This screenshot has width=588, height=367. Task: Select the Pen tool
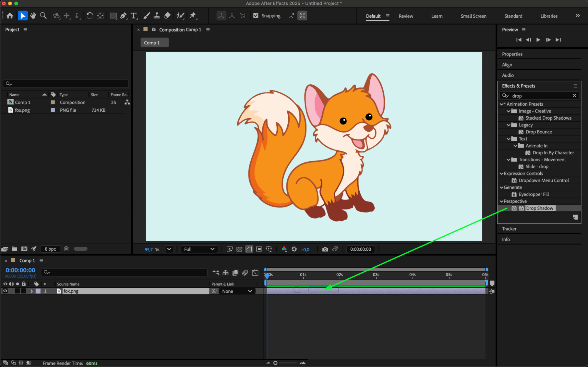tap(123, 16)
